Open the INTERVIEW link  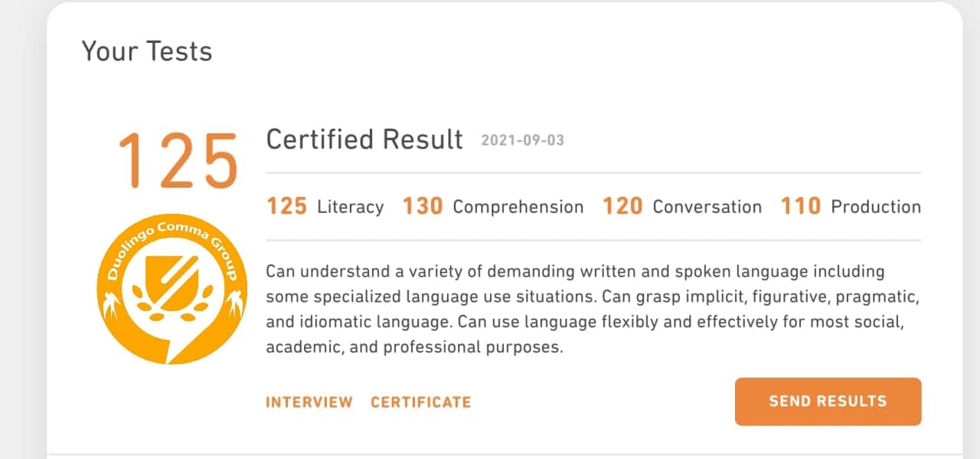coord(309,402)
